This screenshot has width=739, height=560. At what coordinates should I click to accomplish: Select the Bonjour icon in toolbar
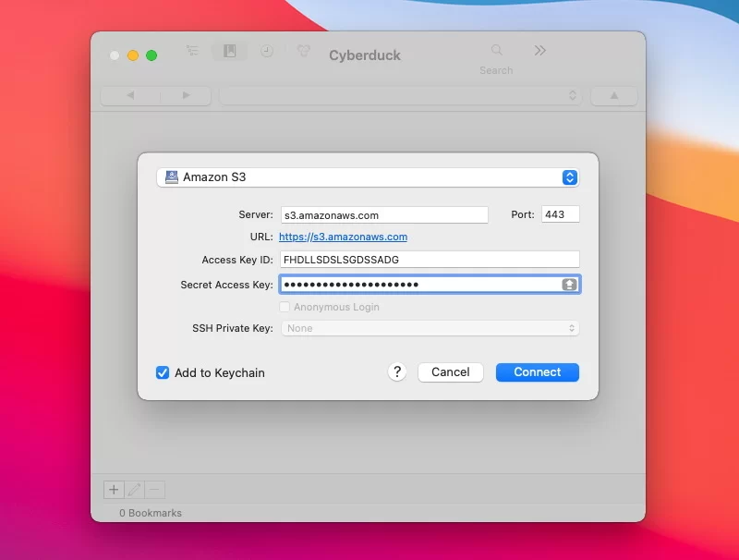pyautogui.click(x=304, y=51)
